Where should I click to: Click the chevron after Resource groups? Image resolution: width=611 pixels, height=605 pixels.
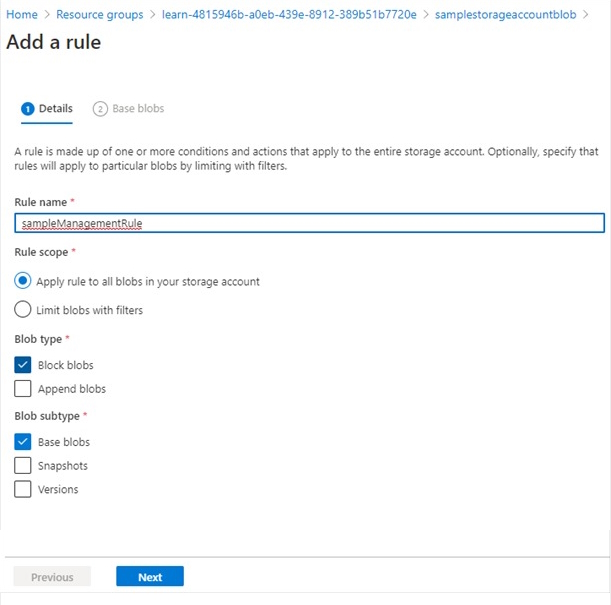152,15
